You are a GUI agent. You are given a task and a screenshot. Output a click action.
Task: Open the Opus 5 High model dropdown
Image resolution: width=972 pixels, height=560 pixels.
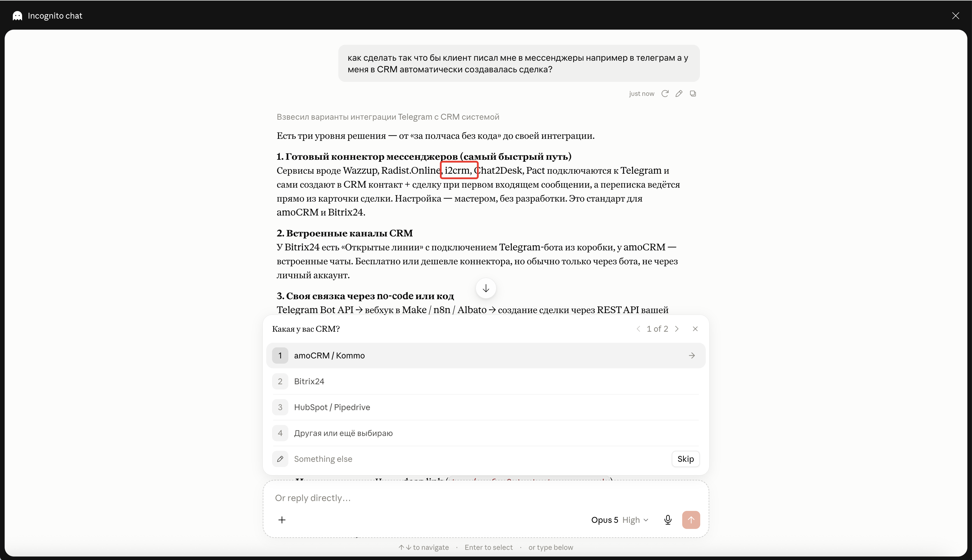(x=620, y=520)
